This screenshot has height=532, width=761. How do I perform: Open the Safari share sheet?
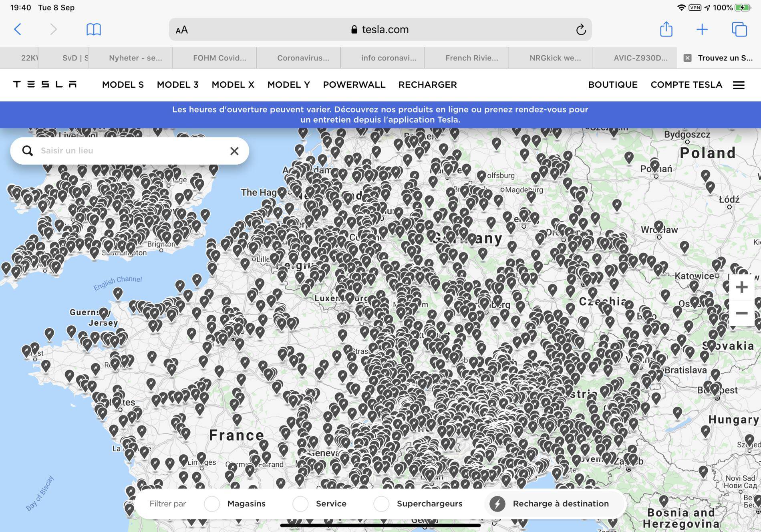(666, 29)
